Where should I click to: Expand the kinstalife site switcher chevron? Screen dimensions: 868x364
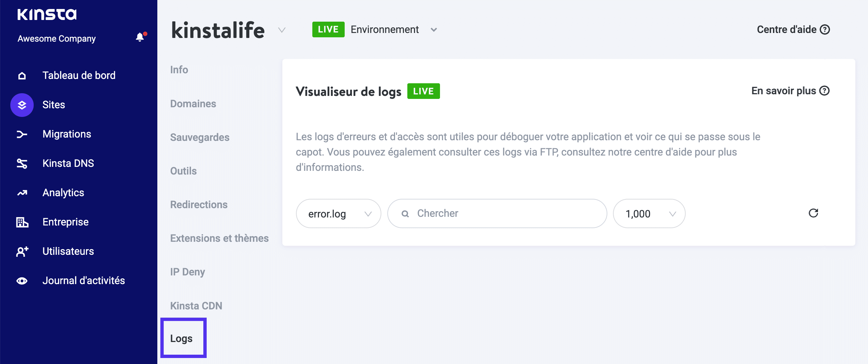point(282,30)
